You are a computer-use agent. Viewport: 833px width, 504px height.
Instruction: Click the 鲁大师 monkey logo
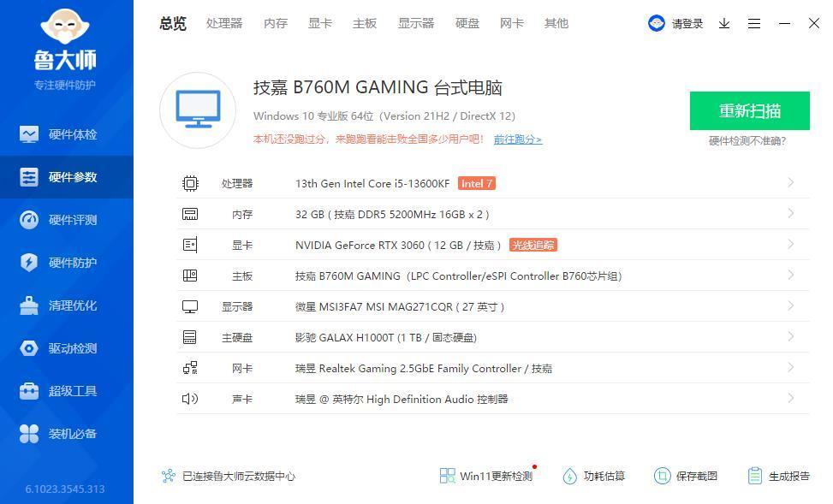[x=65, y=27]
